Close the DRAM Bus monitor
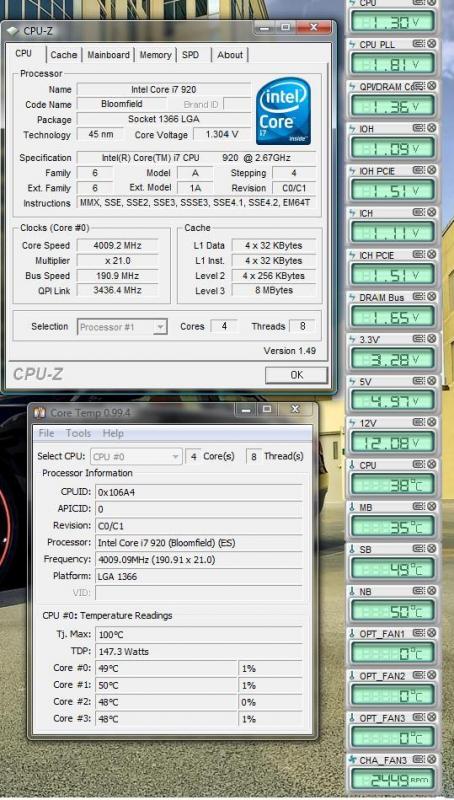The height and width of the screenshot is (800, 454). tap(432, 296)
